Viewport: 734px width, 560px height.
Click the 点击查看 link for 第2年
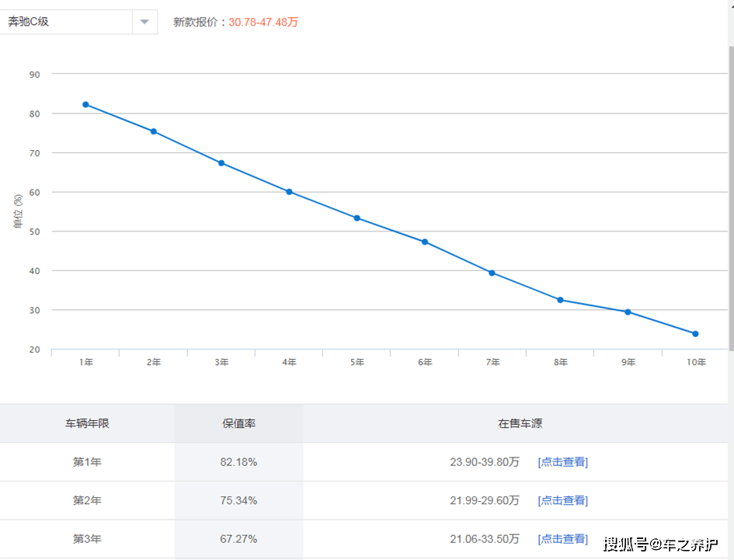(x=562, y=501)
